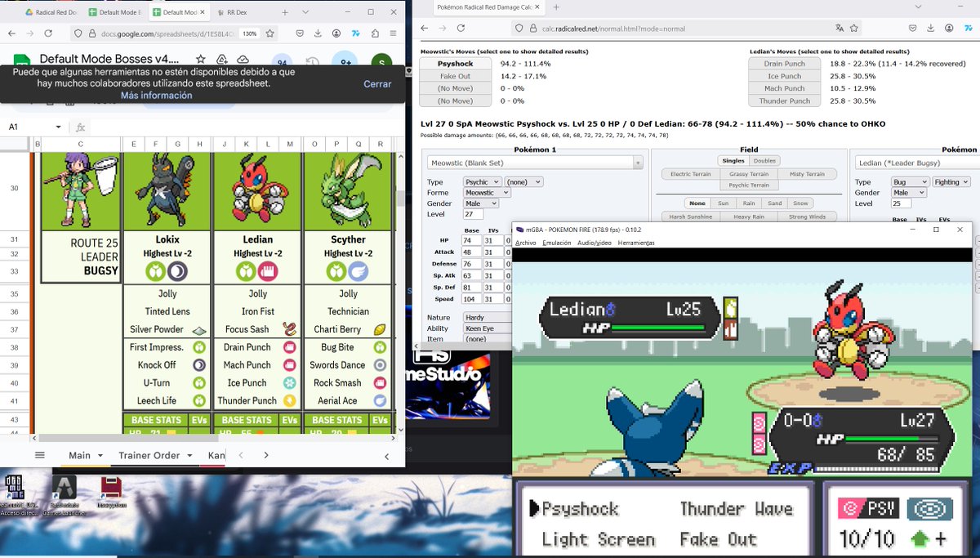Select Ledian's Thunder Punch move result
The image size is (980, 558).
point(785,101)
